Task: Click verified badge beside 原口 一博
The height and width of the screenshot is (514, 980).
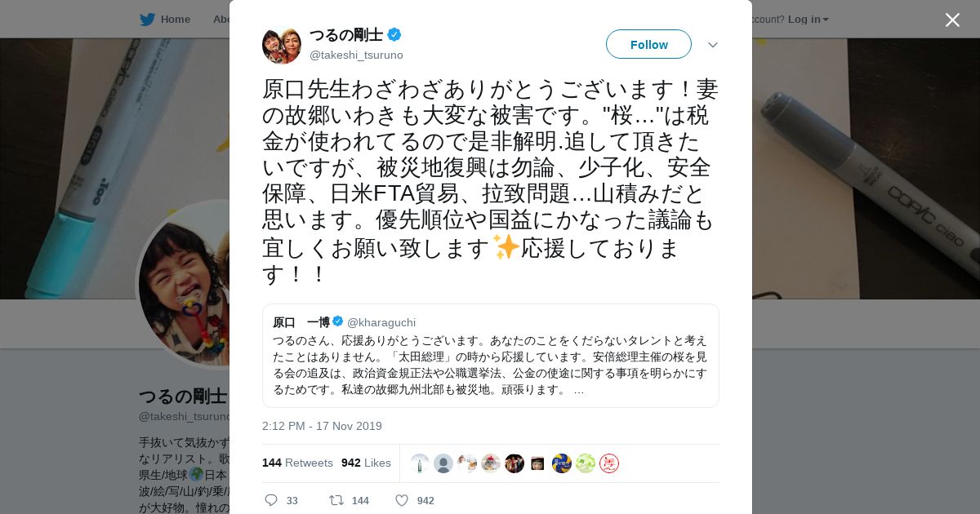Action: (337, 321)
